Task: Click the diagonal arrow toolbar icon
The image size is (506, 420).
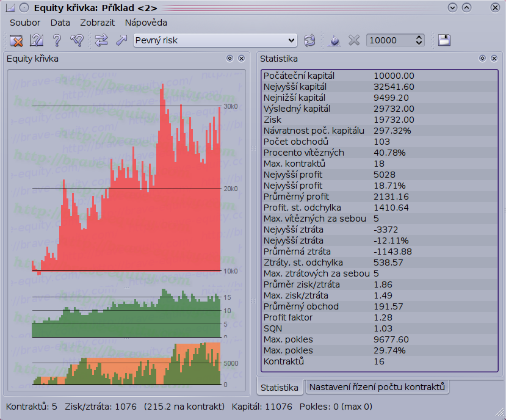Action: point(121,40)
